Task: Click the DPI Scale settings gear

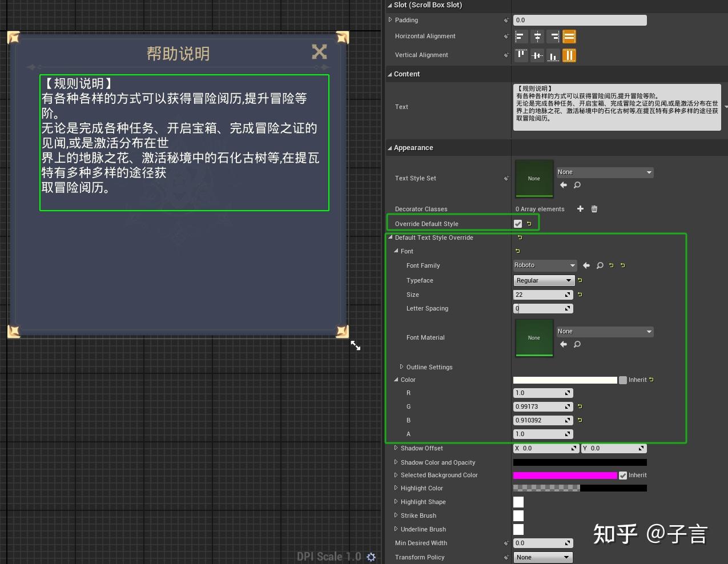Action: click(x=371, y=557)
